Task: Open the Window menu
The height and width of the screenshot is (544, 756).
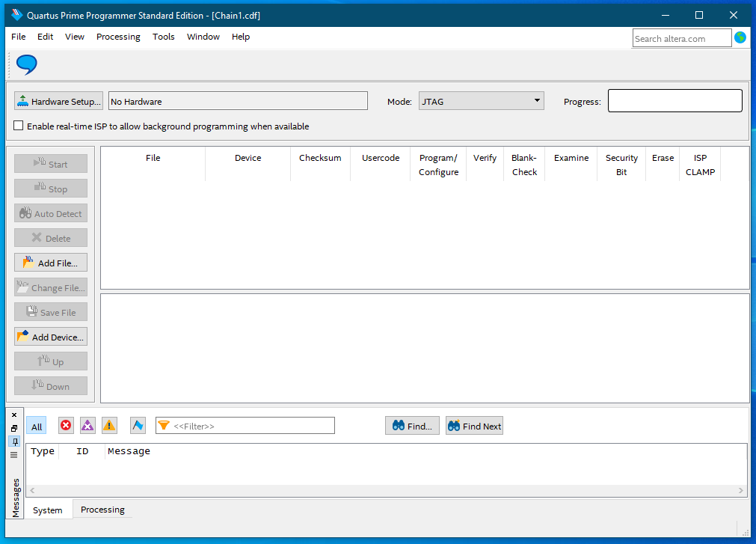Action: coord(203,37)
